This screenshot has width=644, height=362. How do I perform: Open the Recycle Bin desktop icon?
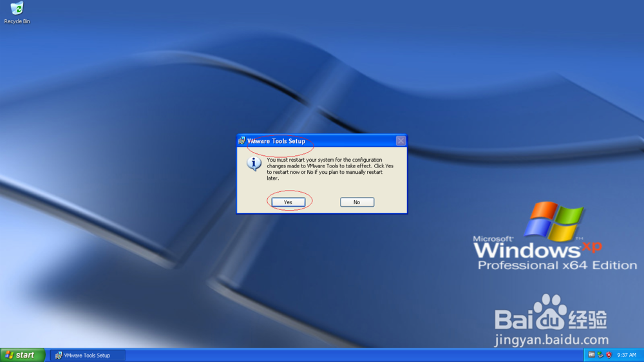point(17,13)
